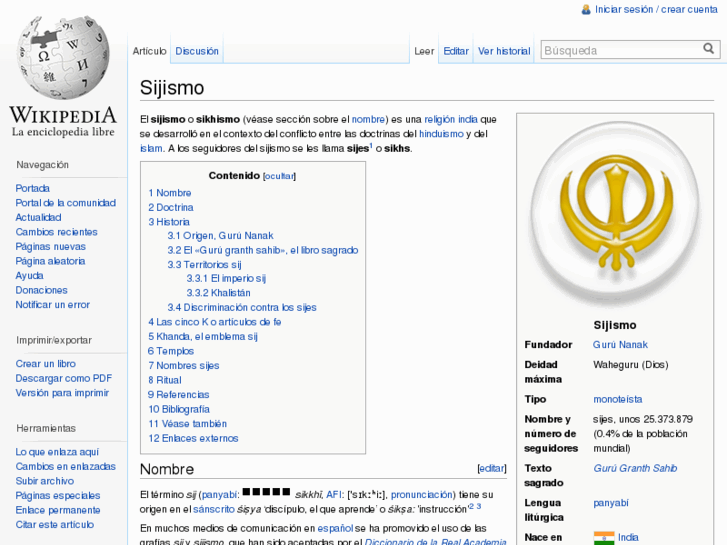This screenshot has width=727, height=545.
Task: Open the Ayuda link
Action: (x=29, y=276)
